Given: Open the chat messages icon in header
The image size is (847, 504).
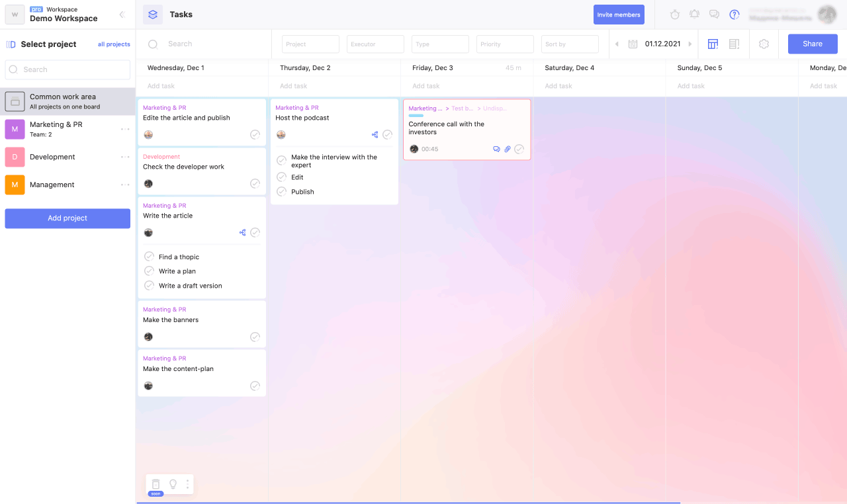Looking at the screenshot, I should pyautogui.click(x=714, y=15).
